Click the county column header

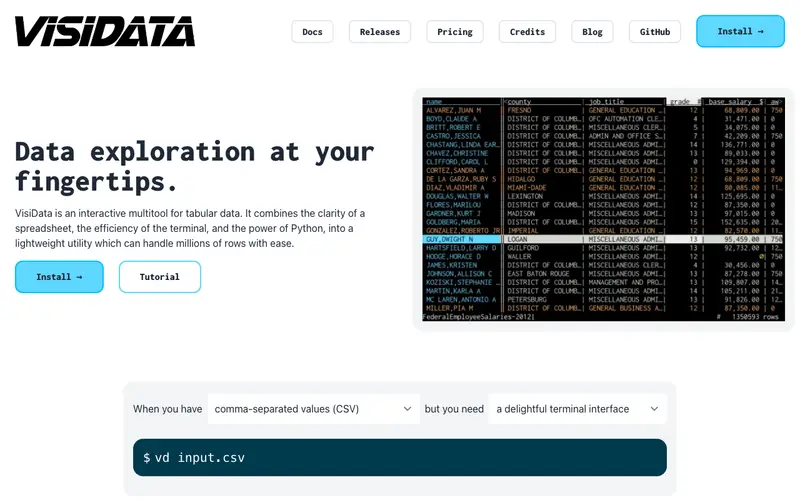point(519,102)
